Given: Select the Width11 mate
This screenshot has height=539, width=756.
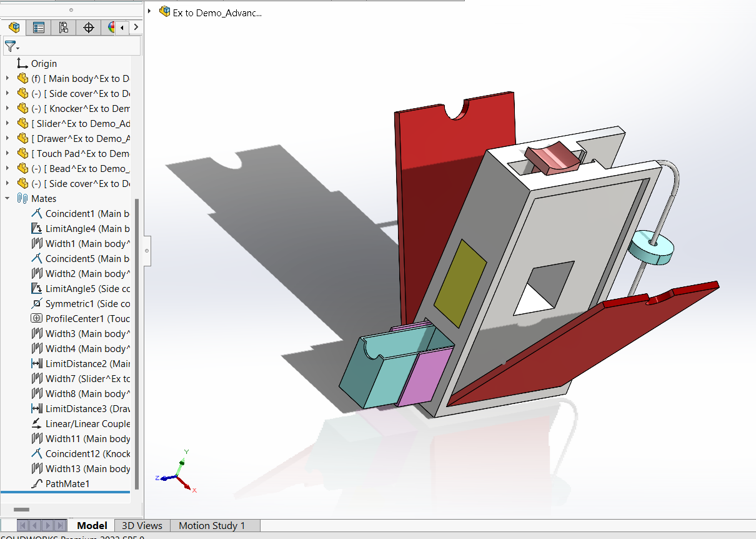Looking at the screenshot, I should [80, 438].
